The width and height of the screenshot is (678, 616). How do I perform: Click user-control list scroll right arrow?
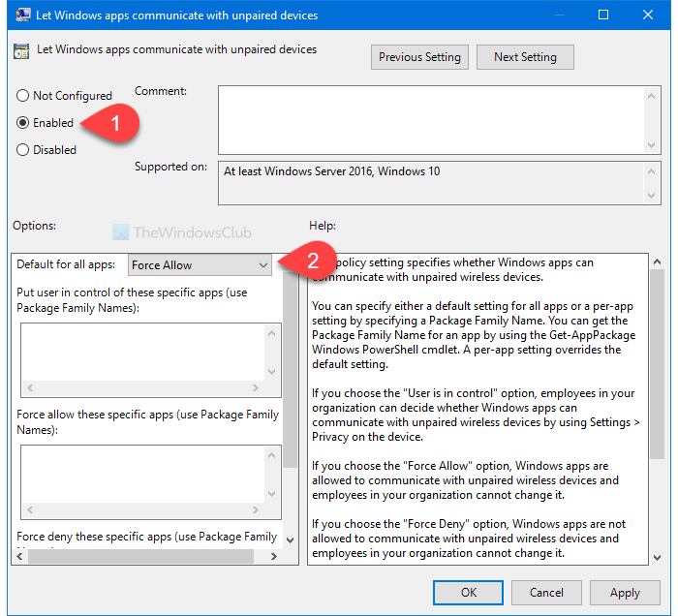point(256,387)
